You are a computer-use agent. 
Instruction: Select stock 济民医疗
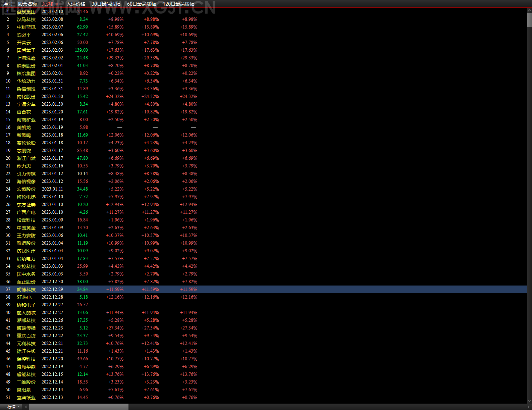point(26,251)
